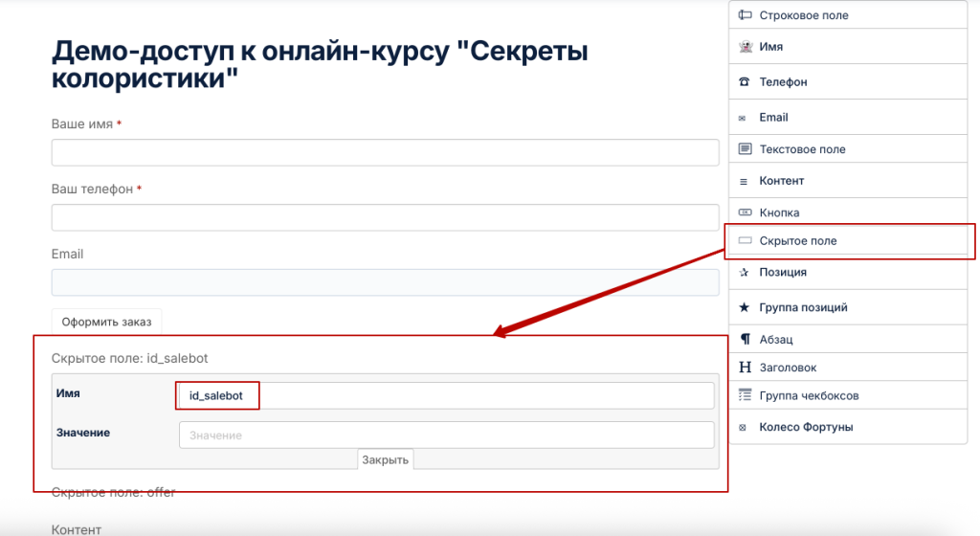Click the string field icon beside Строковое поле
This screenshot has height=536, width=980.
click(x=745, y=15)
